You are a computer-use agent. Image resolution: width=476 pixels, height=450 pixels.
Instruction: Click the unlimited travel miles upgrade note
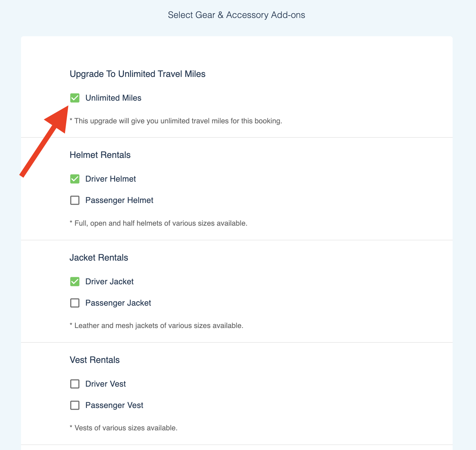pyautogui.click(x=176, y=121)
